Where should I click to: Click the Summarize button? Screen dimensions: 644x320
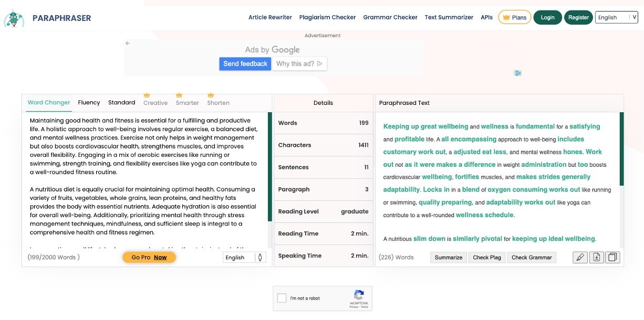pyautogui.click(x=449, y=257)
